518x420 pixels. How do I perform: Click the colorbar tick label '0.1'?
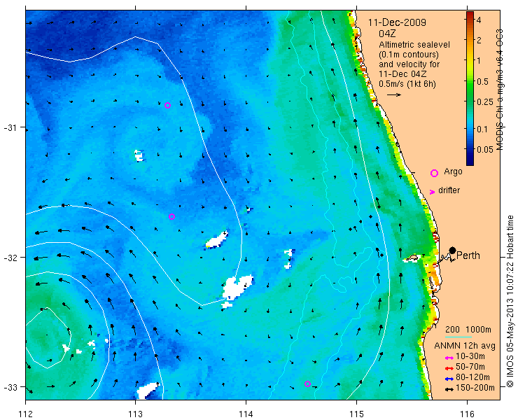pos(482,129)
